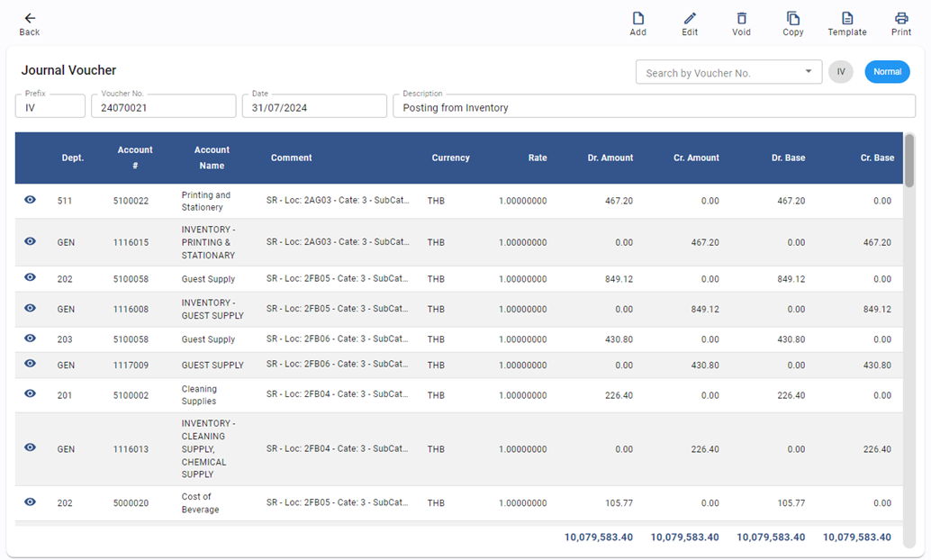Click the vertical scrollbar of the table

coord(908,162)
